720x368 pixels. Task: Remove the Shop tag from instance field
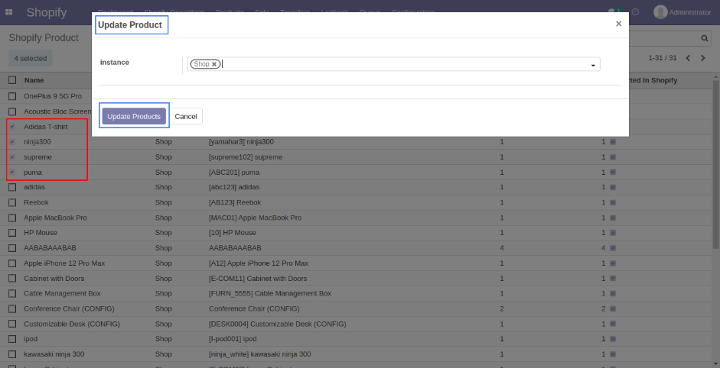click(x=214, y=64)
